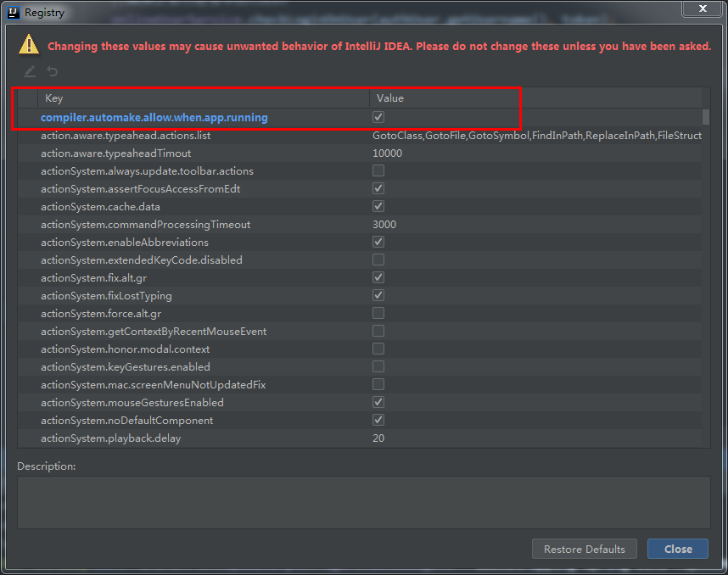Click the Close button
728x575 pixels.
click(678, 549)
